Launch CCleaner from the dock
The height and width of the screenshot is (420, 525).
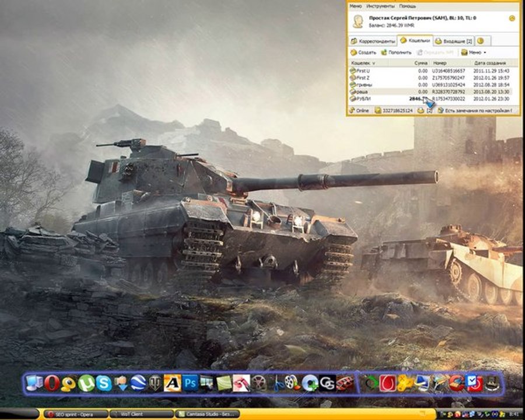coord(457,383)
